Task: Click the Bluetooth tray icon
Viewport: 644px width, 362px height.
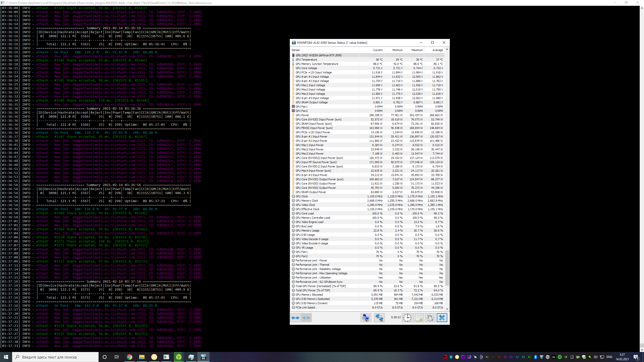Action: point(536,357)
